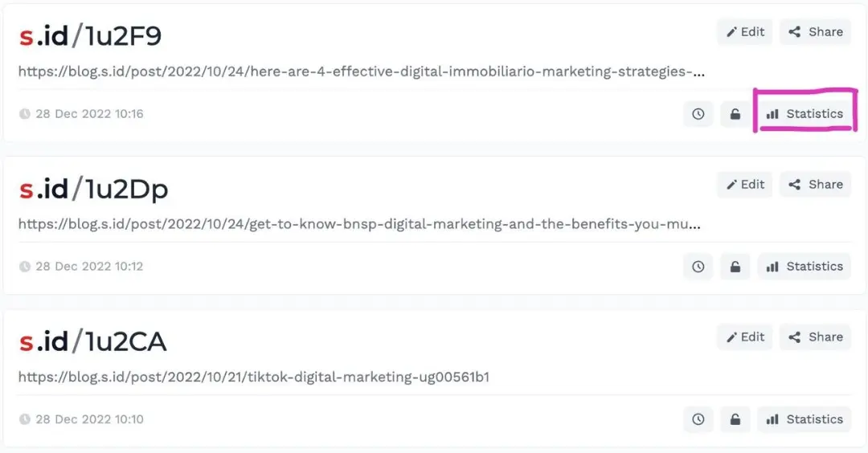
Task: Click the clock icon for s.id/1u2Dp
Action: point(698,267)
